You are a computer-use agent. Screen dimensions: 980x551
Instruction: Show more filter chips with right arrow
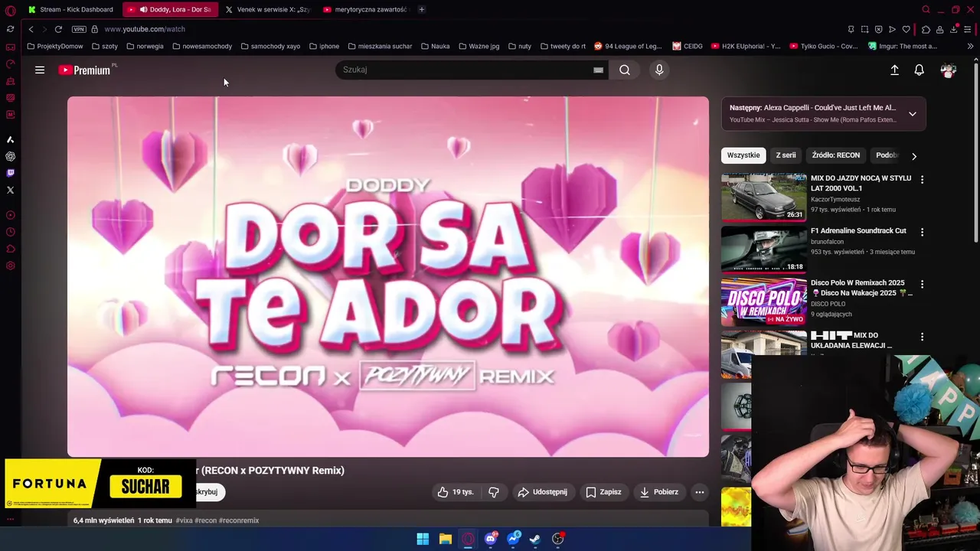913,156
